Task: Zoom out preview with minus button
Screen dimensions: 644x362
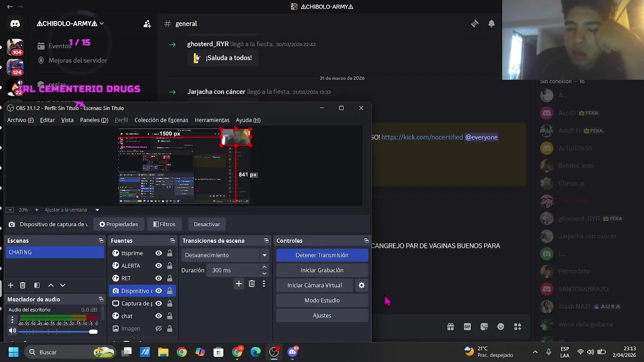Action: [x=10, y=210]
